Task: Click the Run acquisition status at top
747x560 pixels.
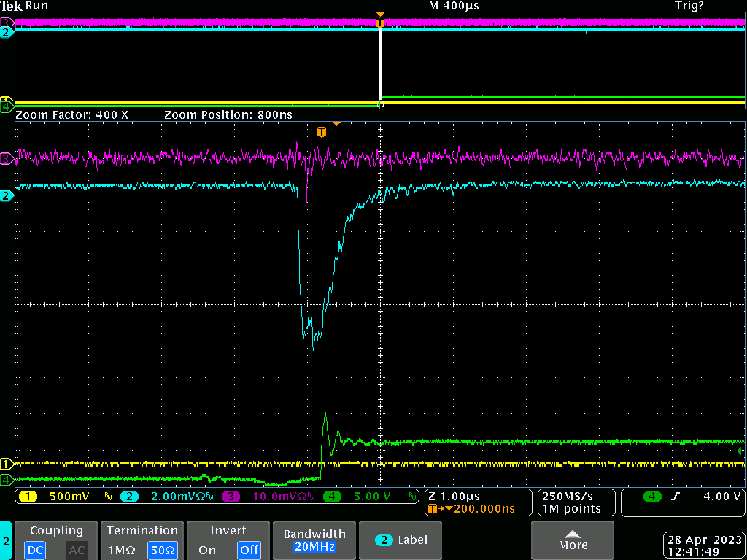Action: (x=36, y=6)
